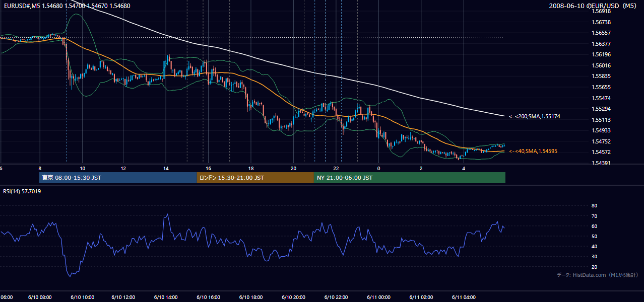Click RSI scale label 80
The image size is (644, 302).
[594, 206]
